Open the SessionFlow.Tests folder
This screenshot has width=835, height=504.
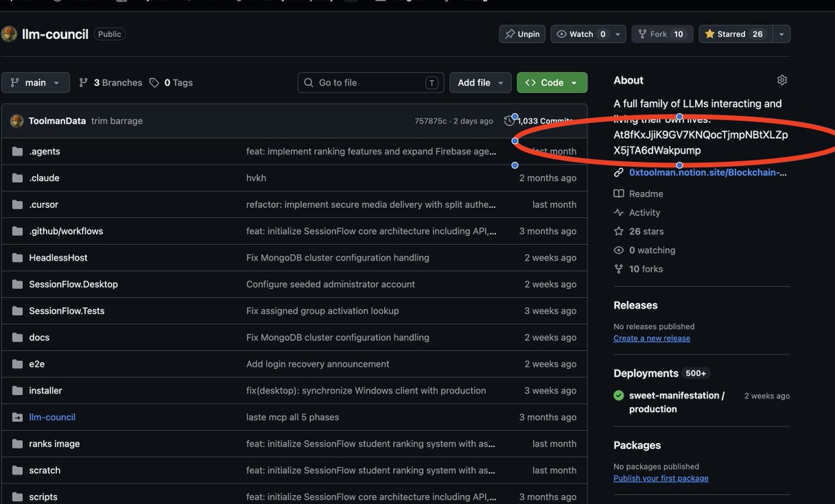(x=67, y=311)
